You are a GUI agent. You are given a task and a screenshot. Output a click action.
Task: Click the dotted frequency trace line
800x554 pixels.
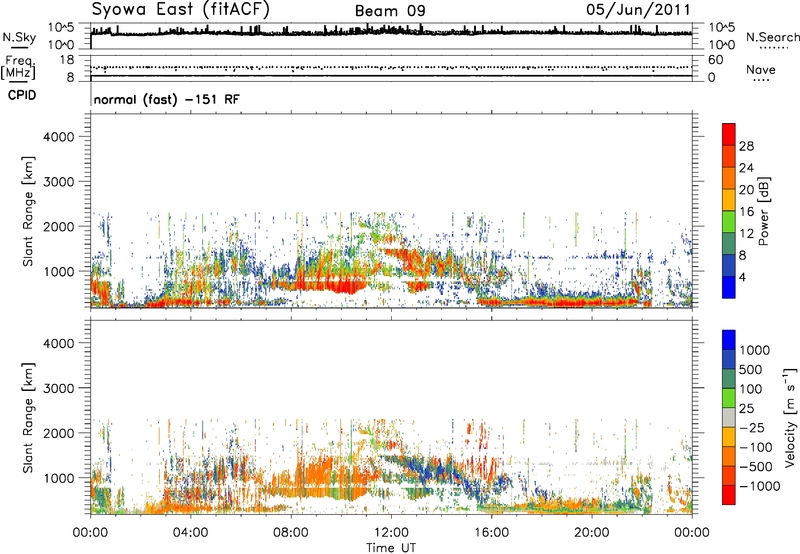pyautogui.click(x=391, y=67)
